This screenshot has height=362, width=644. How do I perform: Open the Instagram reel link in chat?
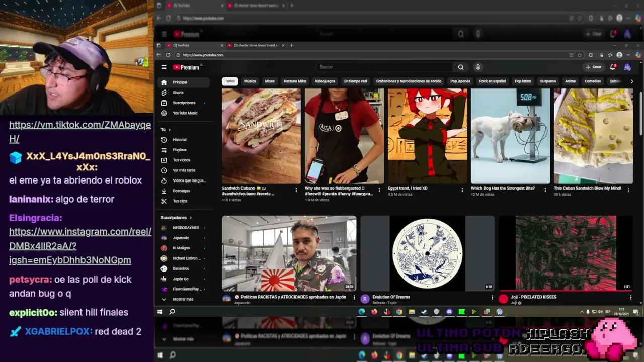80,246
